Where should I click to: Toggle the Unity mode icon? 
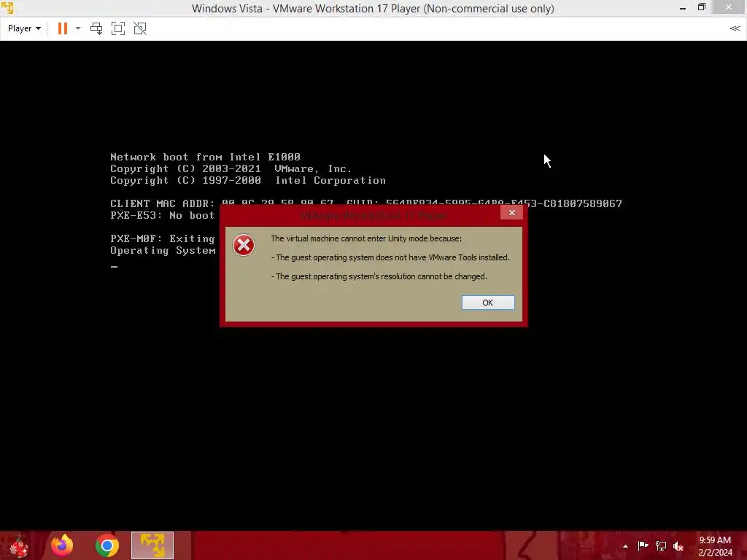click(140, 28)
